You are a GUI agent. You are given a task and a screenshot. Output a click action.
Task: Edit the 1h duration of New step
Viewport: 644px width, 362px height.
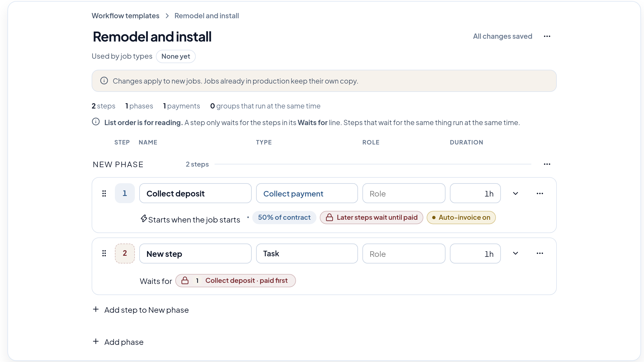point(475,254)
